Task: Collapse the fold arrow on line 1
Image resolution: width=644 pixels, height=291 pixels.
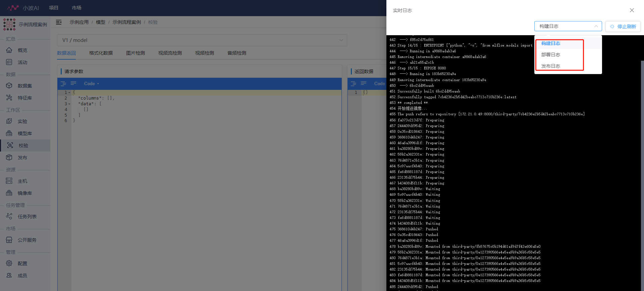Action: (69, 93)
